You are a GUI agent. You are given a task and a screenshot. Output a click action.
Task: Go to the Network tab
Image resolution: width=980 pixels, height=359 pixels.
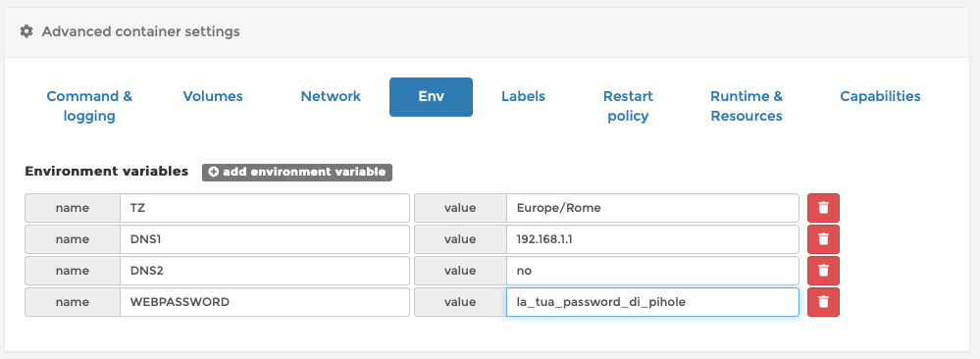tap(331, 96)
